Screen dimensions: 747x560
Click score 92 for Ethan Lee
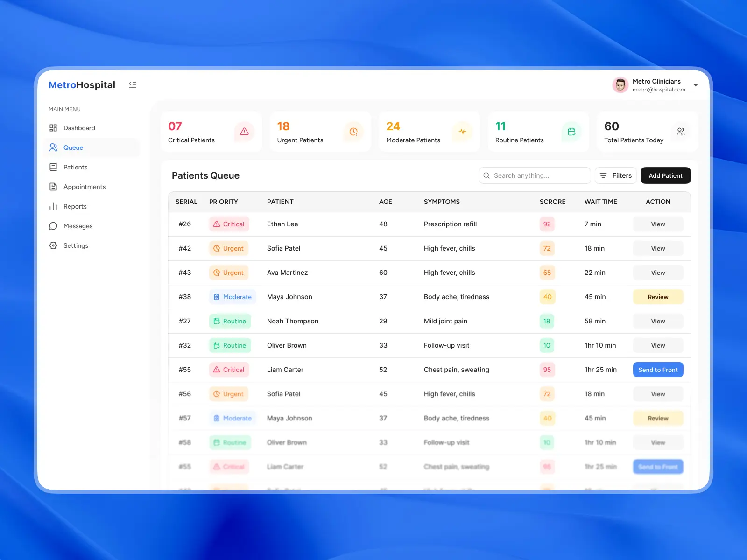547,224
